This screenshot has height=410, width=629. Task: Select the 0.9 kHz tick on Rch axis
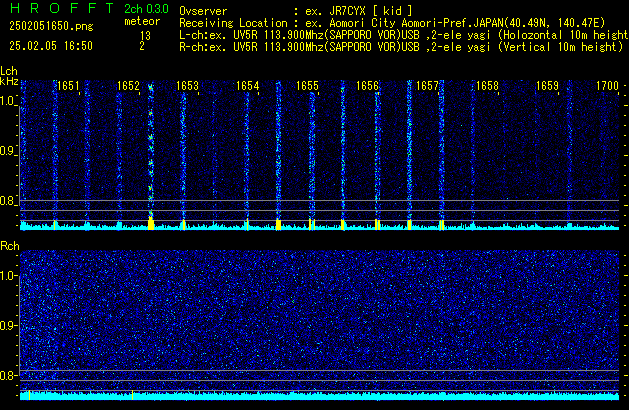8,325
